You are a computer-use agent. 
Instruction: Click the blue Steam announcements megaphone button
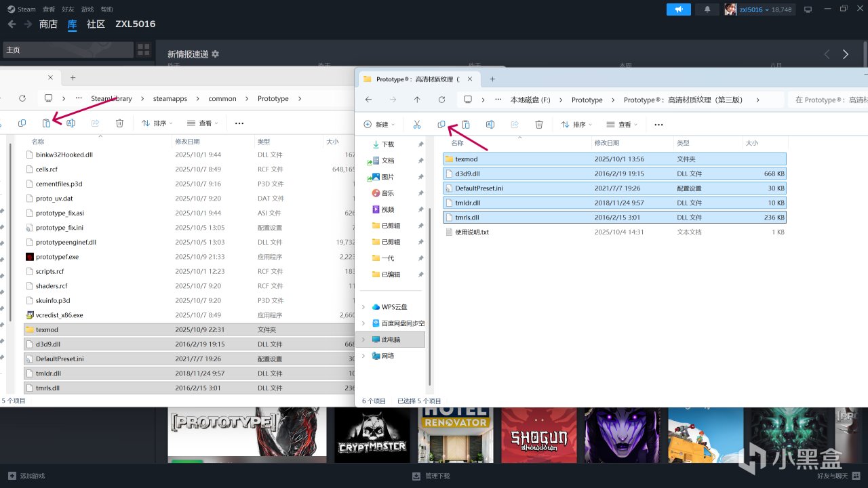tap(679, 9)
